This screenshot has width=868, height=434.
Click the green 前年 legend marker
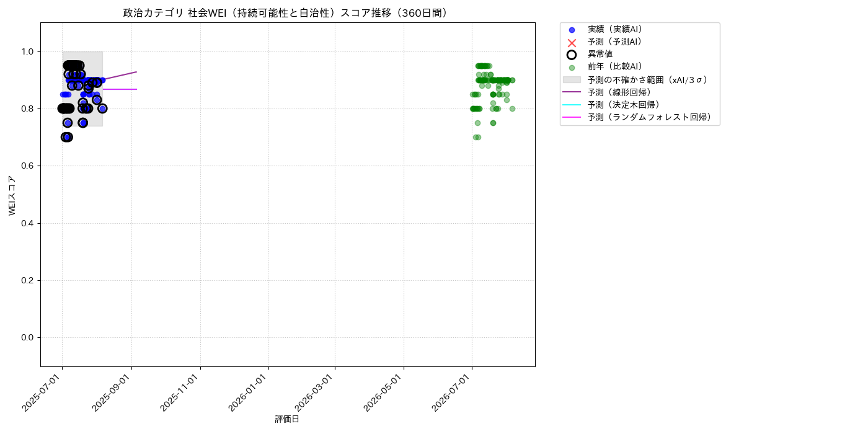(572, 68)
